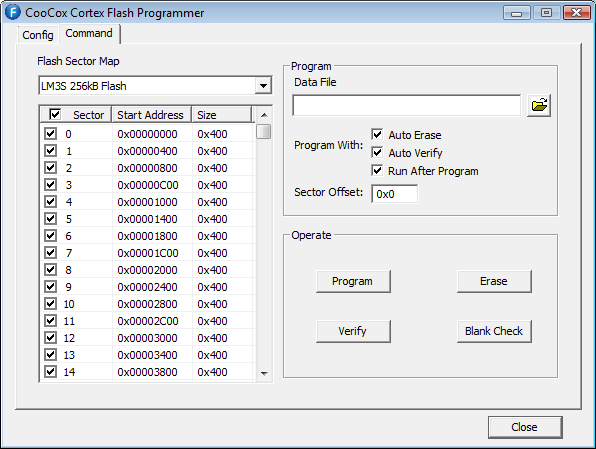Select the address 0x00001000 cell
This screenshot has height=449, width=596.
[x=147, y=202]
